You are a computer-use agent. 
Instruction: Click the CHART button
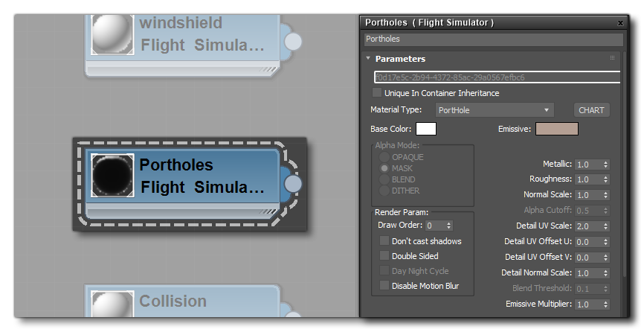click(x=591, y=110)
